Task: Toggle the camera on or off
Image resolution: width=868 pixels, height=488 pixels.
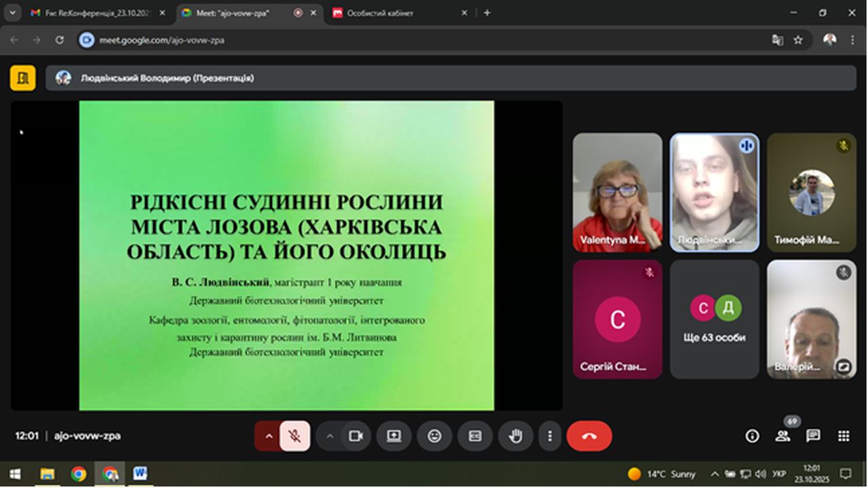Action: (355, 436)
